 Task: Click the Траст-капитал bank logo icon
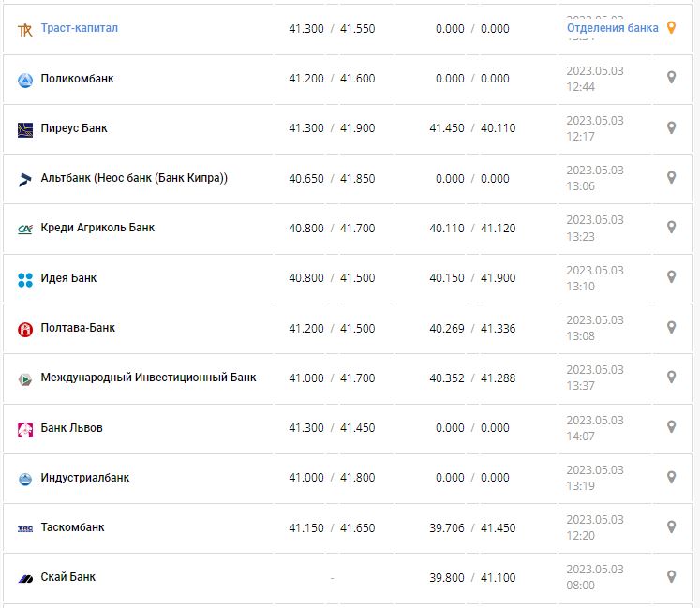point(25,29)
